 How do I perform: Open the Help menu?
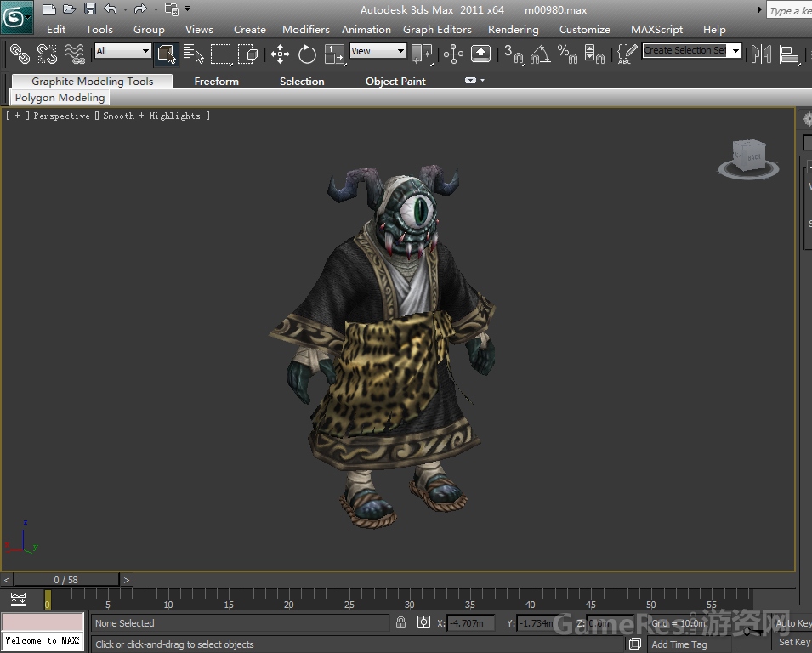[714, 30]
